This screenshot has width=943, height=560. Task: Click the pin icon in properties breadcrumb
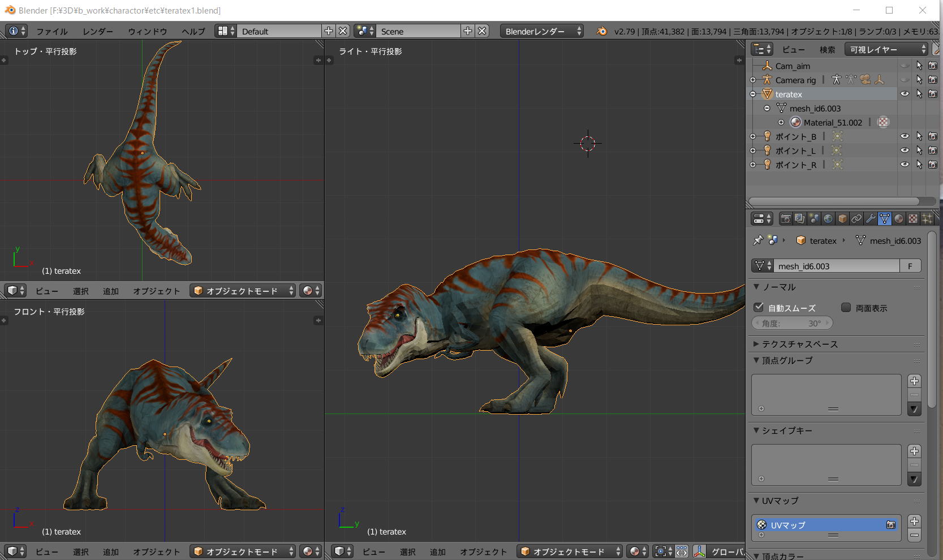[x=758, y=240]
